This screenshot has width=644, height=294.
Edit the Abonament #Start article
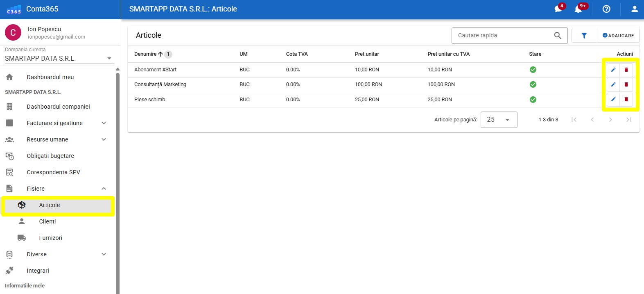[x=613, y=70]
